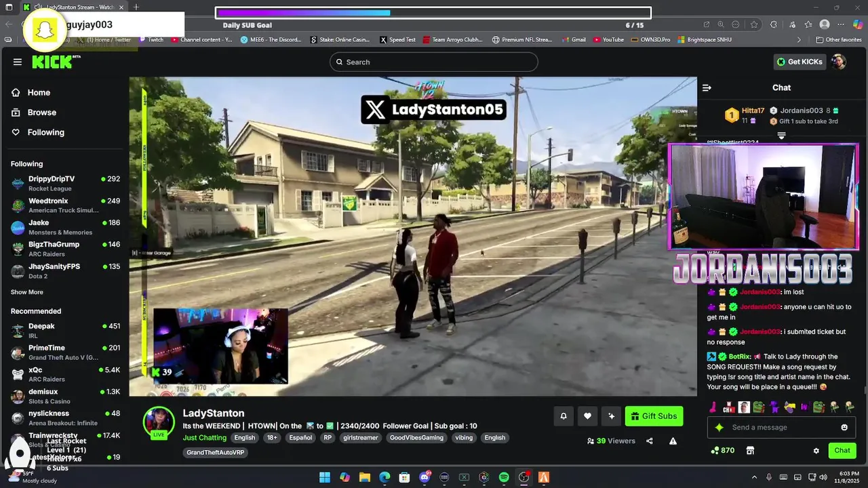Click the Kick search field

(x=434, y=62)
